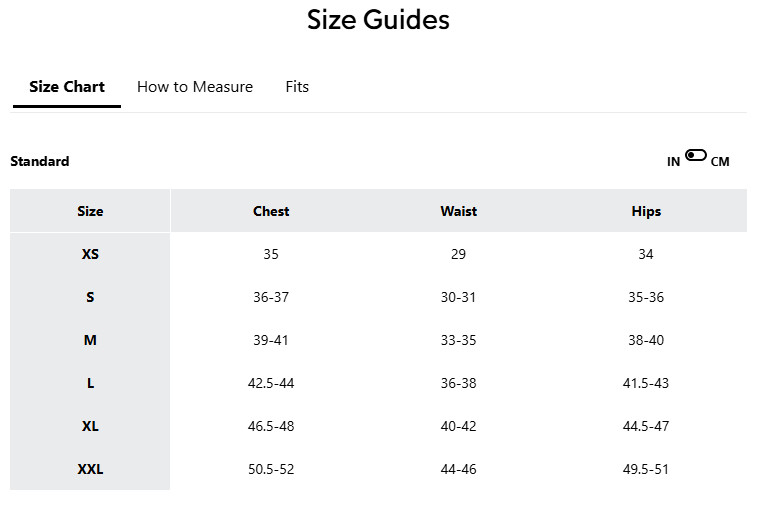Click the XL size row label
This screenshot has width=769, height=510.
coord(90,426)
